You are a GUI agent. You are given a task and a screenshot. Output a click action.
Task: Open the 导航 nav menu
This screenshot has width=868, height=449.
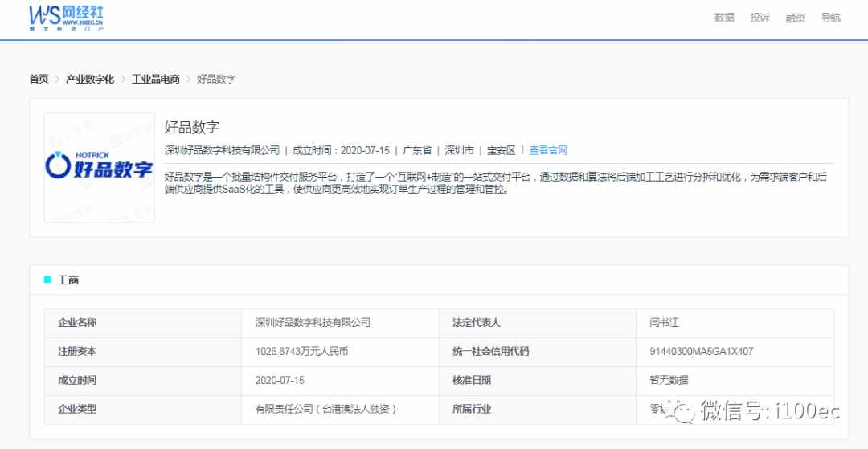[x=831, y=18]
